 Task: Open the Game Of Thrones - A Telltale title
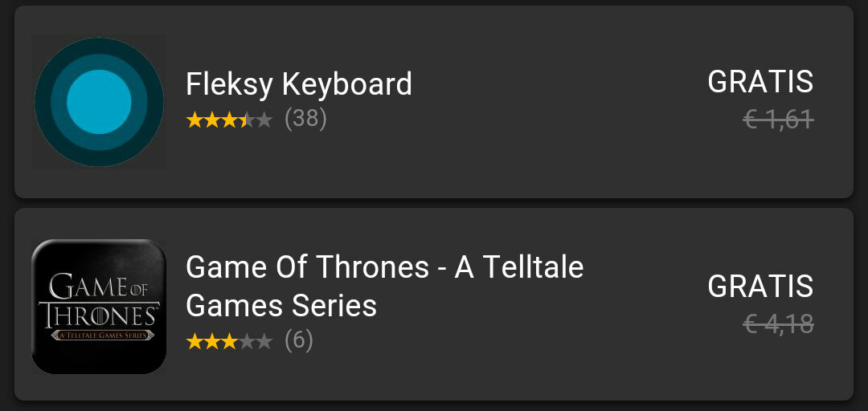(x=384, y=267)
